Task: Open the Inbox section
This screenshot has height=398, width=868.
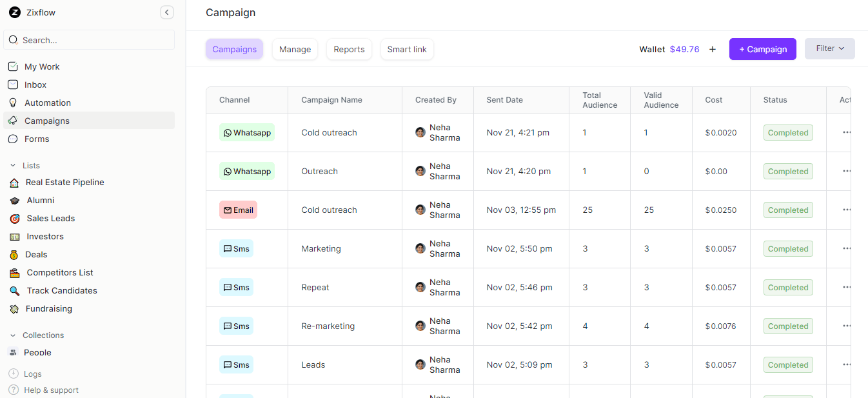Action: (35, 85)
